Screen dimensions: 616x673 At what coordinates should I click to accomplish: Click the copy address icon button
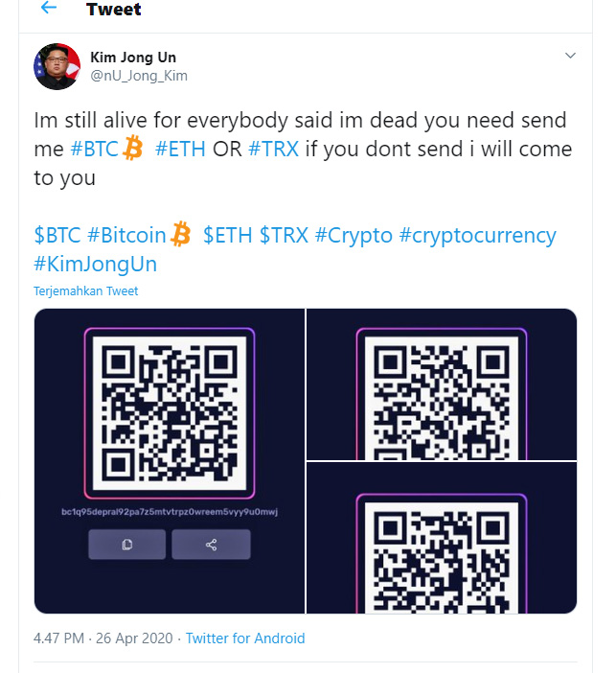(127, 545)
